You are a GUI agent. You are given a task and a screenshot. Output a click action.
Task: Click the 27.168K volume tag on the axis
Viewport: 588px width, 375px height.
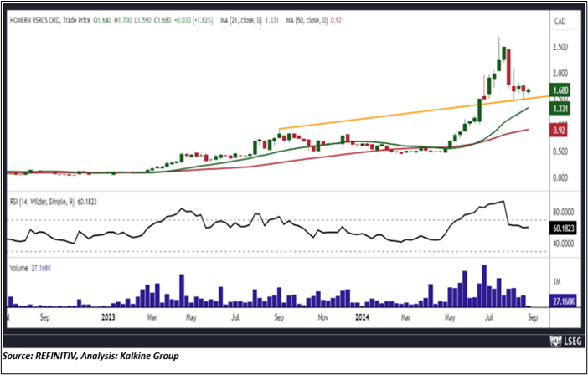(x=563, y=301)
